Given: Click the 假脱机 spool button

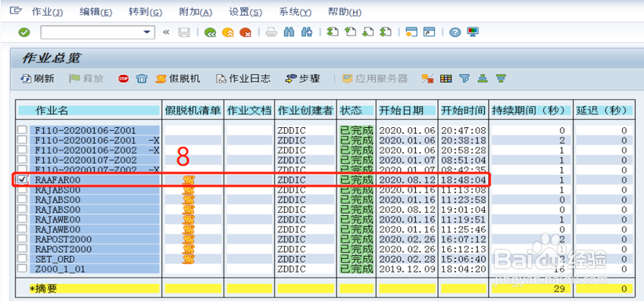Looking at the screenshot, I should (178, 79).
